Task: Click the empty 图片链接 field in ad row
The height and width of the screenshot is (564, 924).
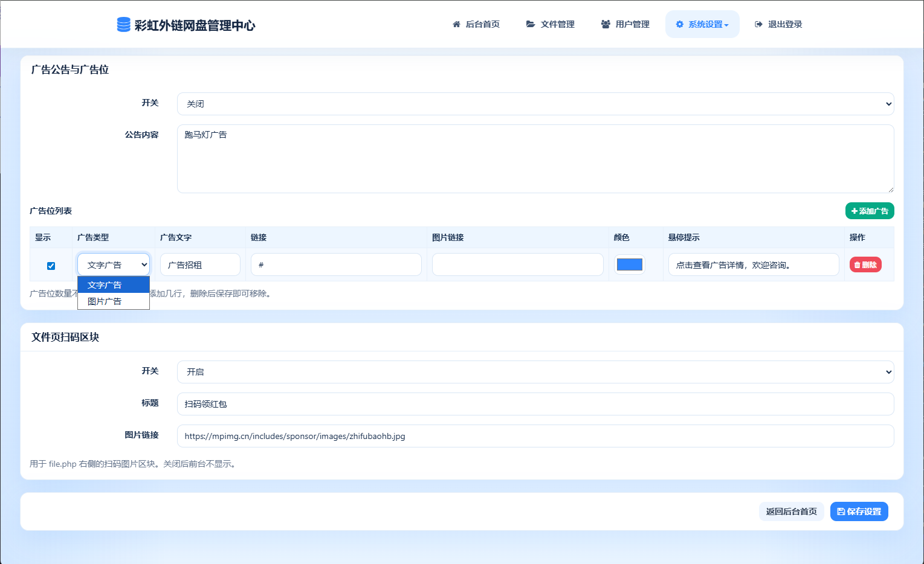Action: (517, 264)
